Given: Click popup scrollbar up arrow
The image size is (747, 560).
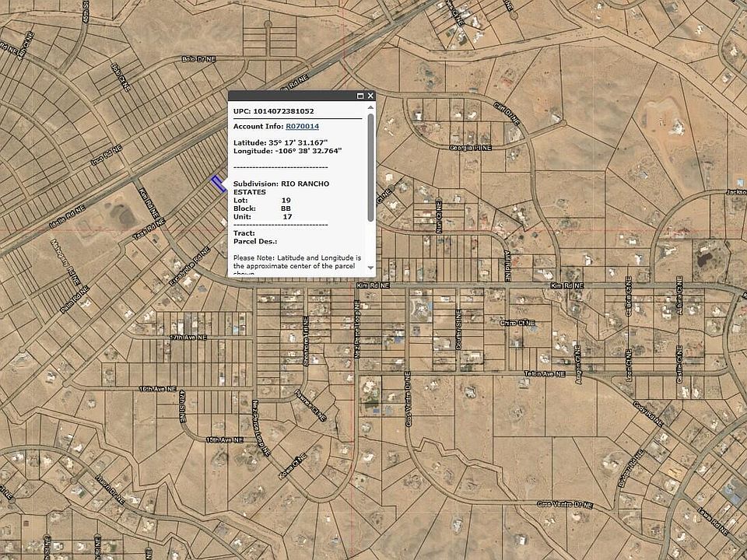Looking at the screenshot, I should pyautogui.click(x=370, y=107).
